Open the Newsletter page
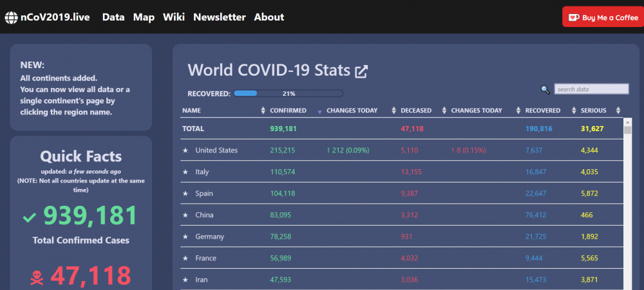The width and height of the screenshot is (644, 290). pos(220,17)
